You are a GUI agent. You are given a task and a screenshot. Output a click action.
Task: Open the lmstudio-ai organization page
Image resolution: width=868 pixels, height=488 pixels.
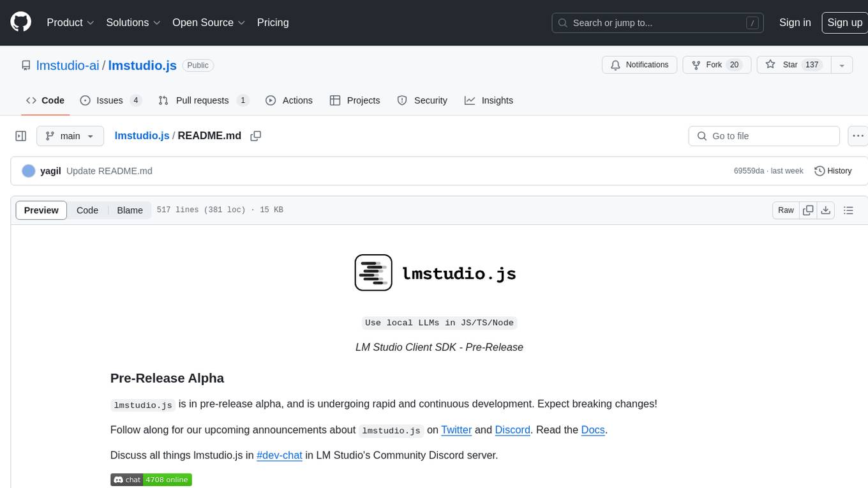(x=68, y=65)
